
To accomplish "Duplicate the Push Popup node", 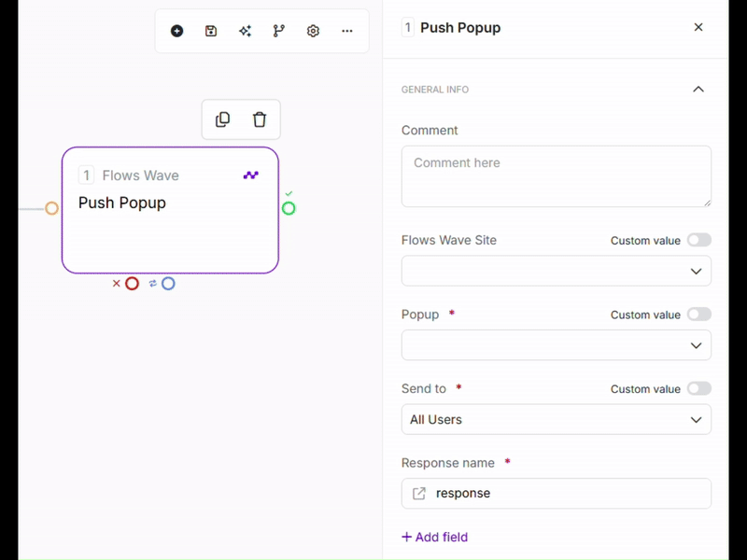I will click(222, 119).
